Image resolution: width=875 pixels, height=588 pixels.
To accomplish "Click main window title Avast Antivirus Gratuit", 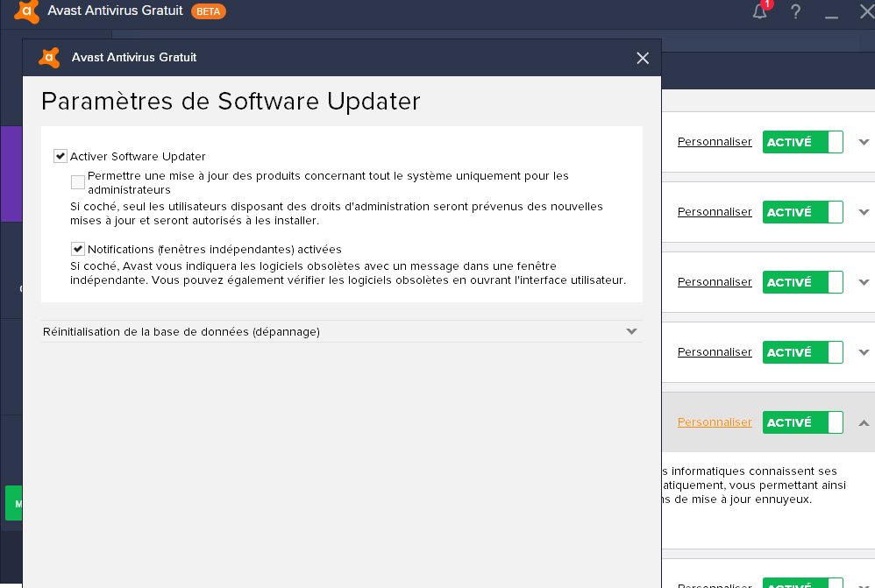I will point(115,11).
